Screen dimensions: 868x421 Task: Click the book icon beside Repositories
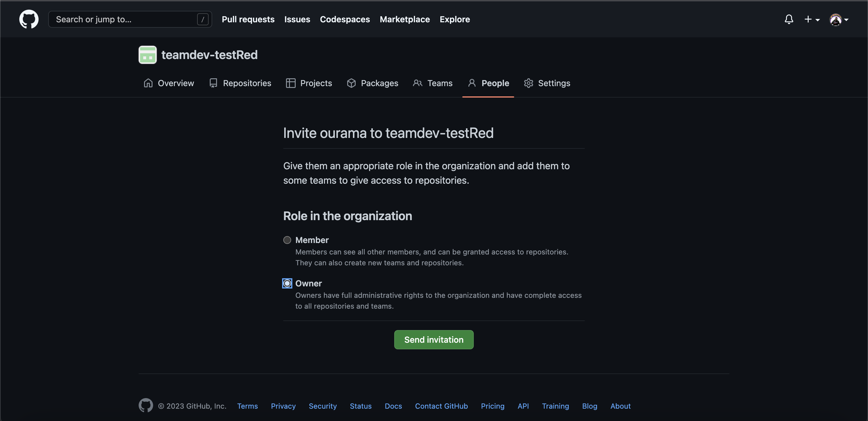tap(213, 83)
